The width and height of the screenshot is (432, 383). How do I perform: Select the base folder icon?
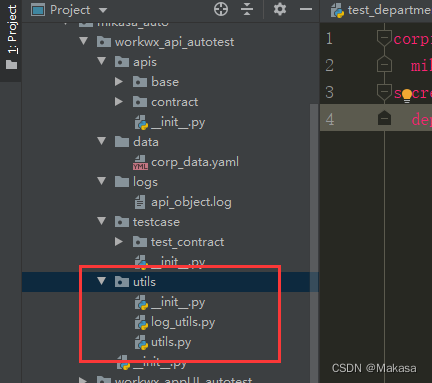[x=140, y=82]
